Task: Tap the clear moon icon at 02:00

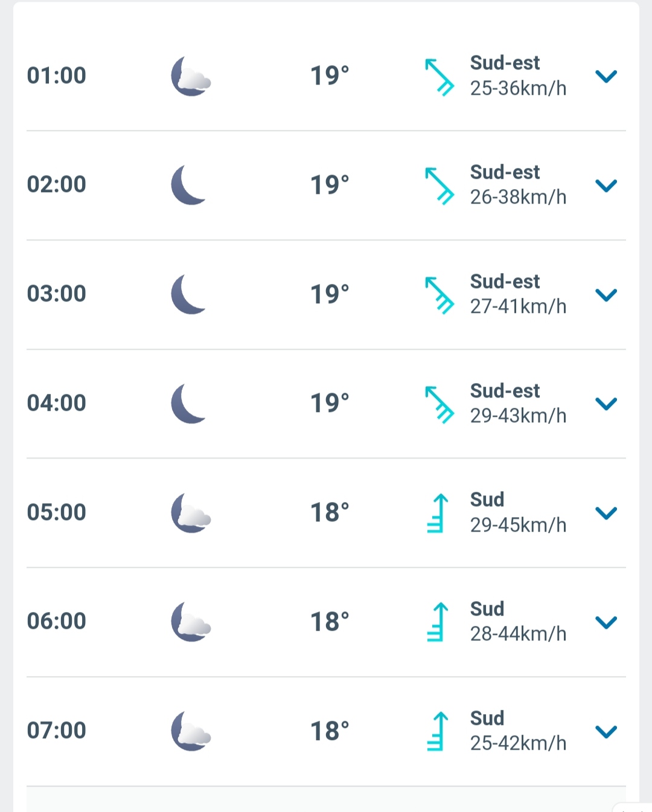Action: coord(189,185)
